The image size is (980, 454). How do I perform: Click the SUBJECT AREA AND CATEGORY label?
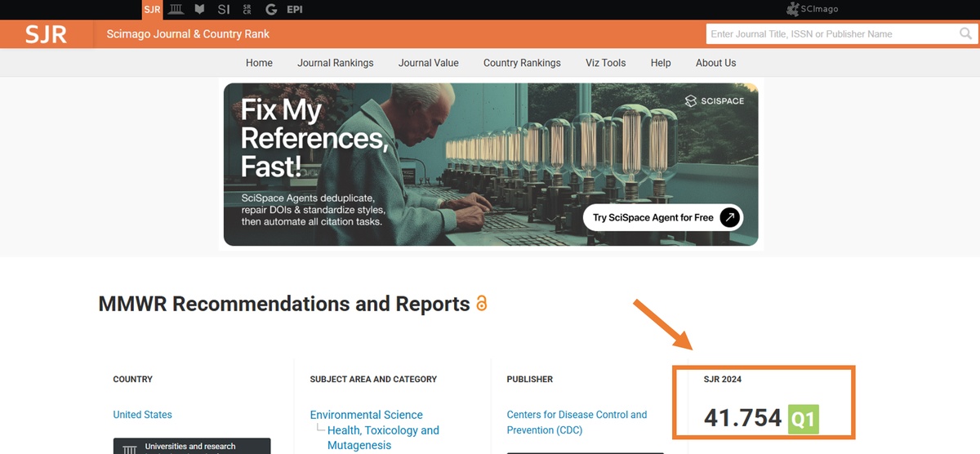(x=373, y=379)
